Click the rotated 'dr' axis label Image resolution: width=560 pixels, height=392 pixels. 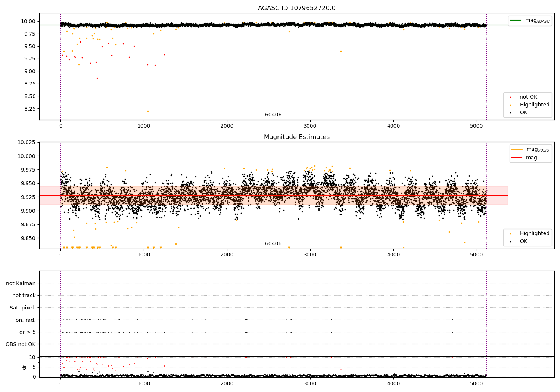point(24,367)
